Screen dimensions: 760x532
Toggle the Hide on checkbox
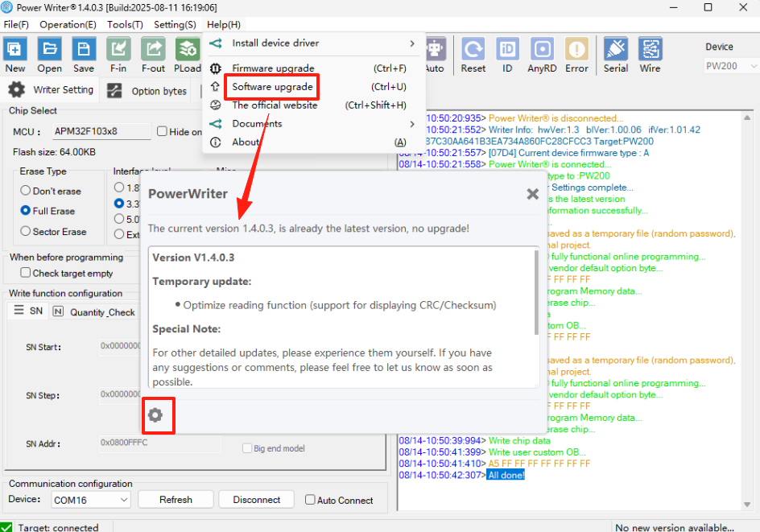tap(163, 131)
